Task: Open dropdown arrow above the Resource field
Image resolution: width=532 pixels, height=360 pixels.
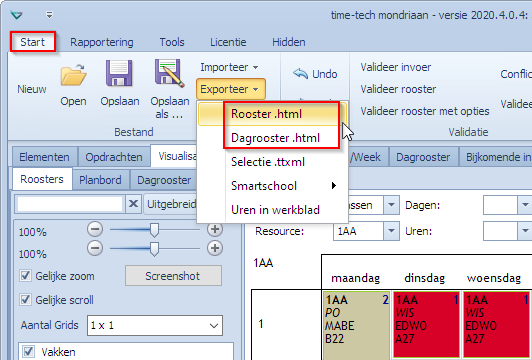Action: click(x=392, y=205)
